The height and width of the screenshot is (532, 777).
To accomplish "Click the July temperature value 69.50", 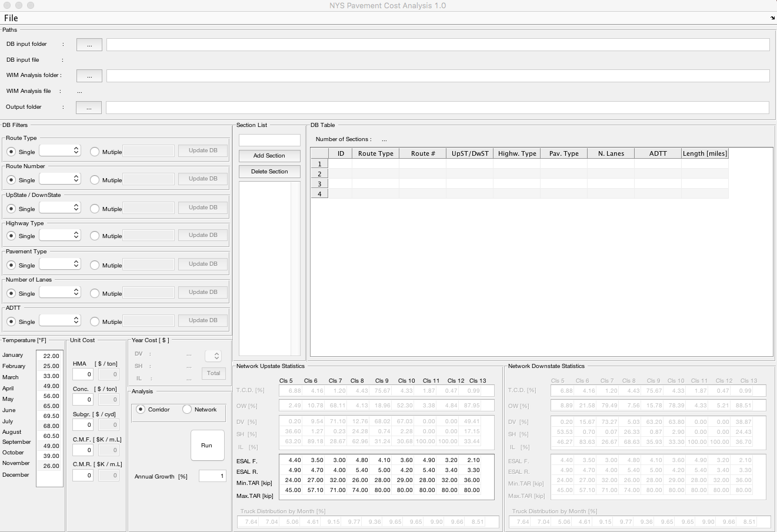I will [51, 416].
